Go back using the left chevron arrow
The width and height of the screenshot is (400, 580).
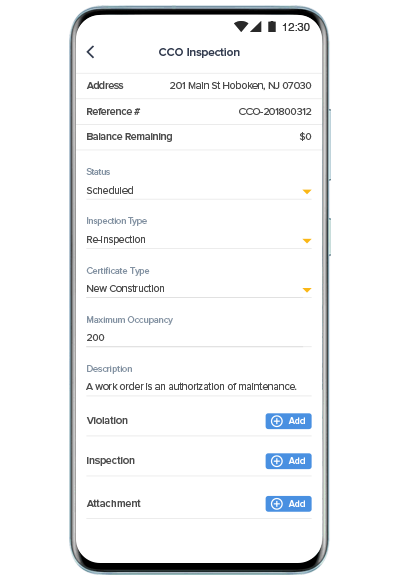click(91, 52)
